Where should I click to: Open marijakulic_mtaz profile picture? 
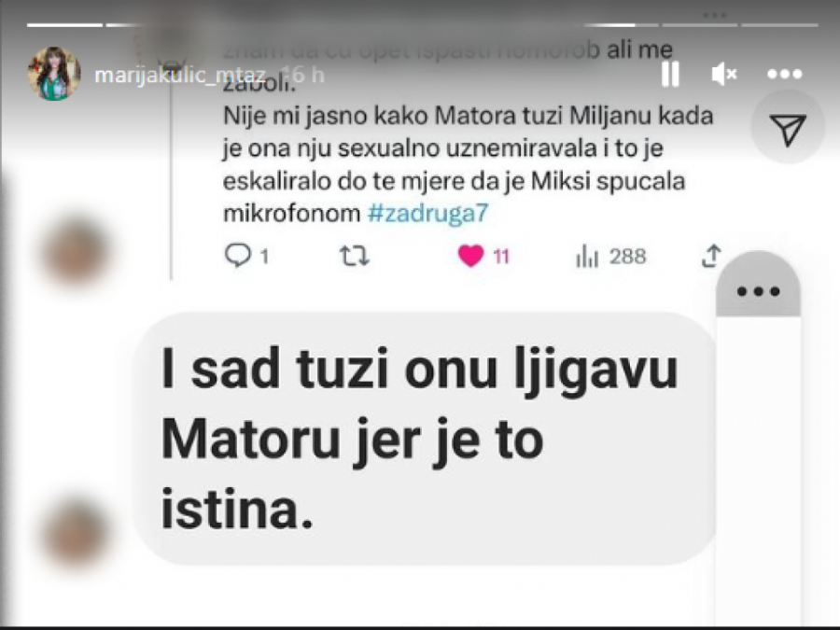click(54, 74)
